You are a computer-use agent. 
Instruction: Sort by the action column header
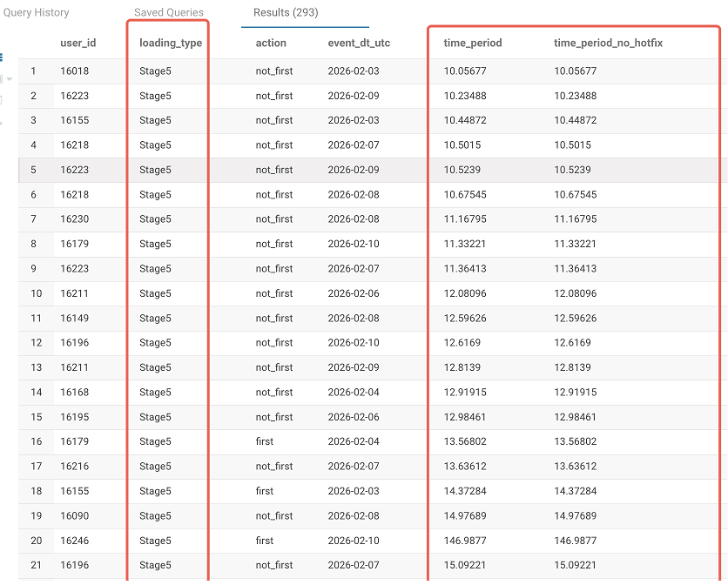tap(271, 43)
